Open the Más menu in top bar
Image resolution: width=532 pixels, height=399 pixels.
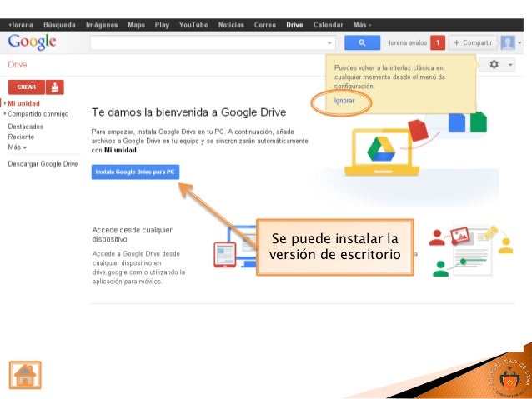pos(362,25)
